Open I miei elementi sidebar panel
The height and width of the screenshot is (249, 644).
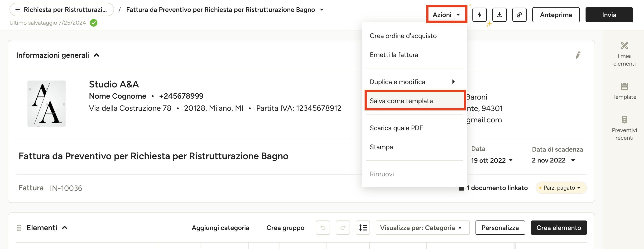(624, 54)
